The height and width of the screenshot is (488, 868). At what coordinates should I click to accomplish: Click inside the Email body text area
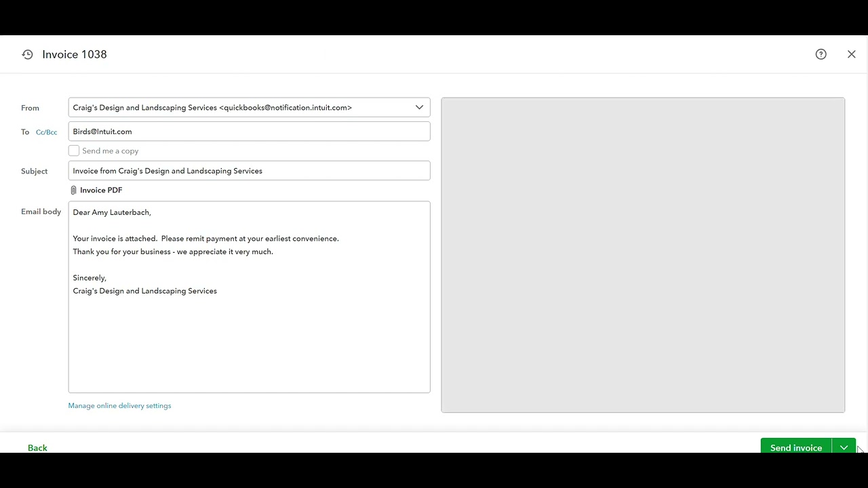(x=249, y=297)
